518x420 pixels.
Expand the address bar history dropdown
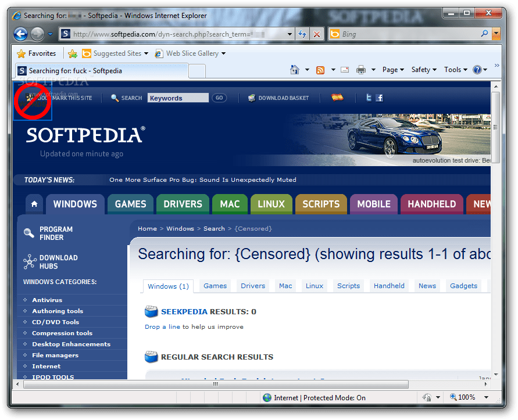[290, 34]
